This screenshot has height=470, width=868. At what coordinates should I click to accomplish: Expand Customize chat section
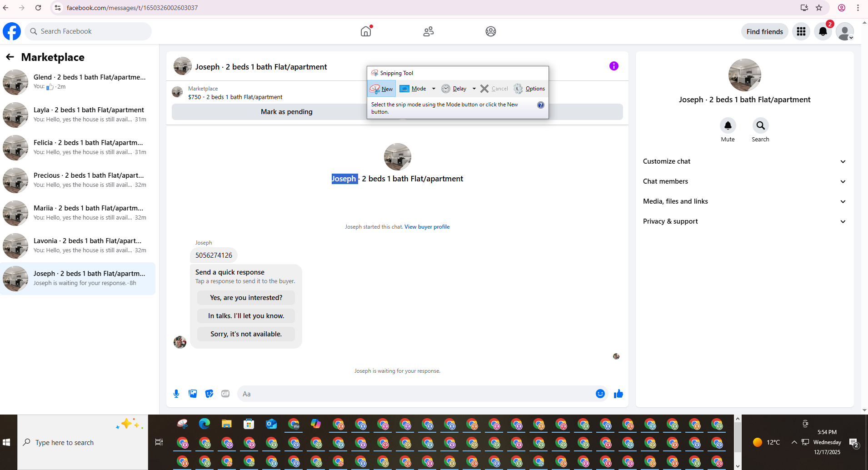point(744,161)
